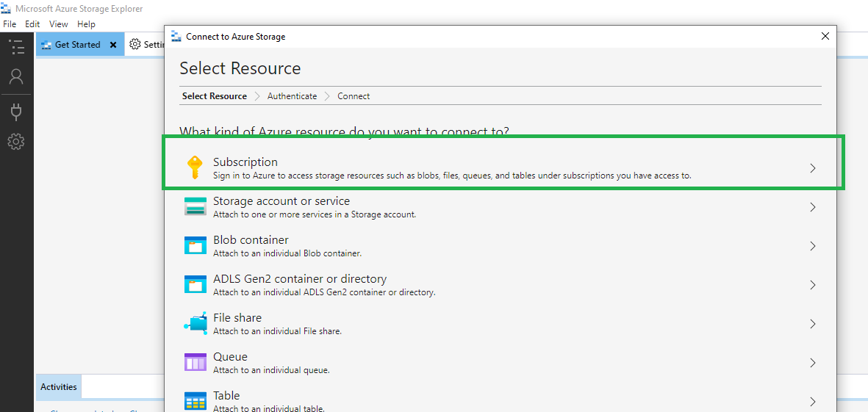Screen dimensions: 868x412
Task: Choose the Table resource option
Action: tap(501, 400)
